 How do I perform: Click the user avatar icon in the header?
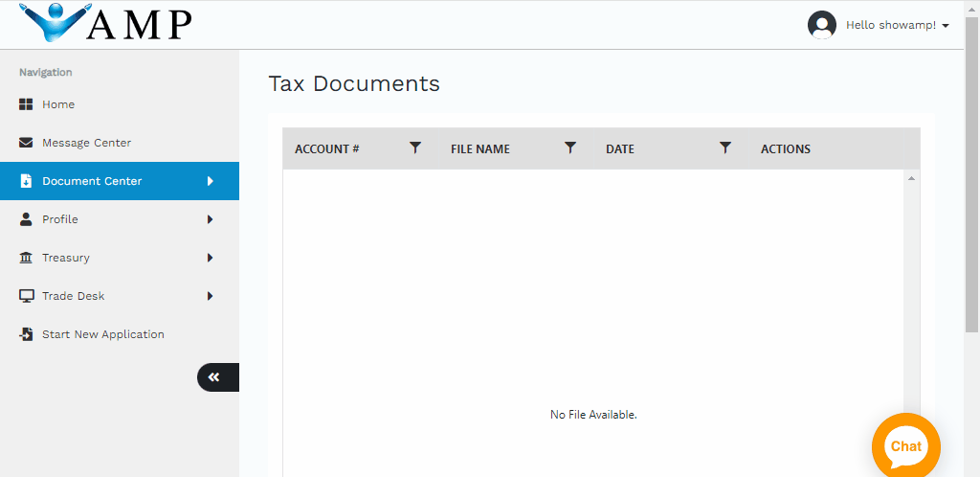point(822,25)
